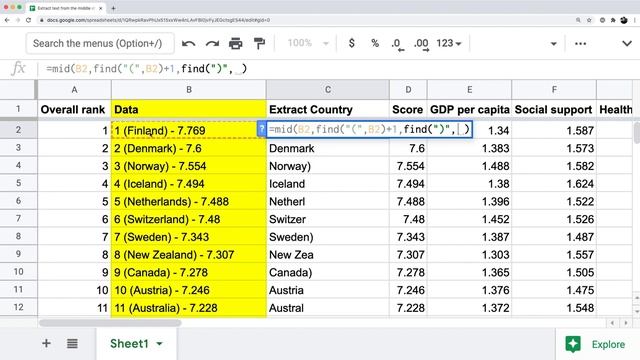Screen dimensions: 640x360
Task: Select column D header
Action: pyautogui.click(x=408, y=90)
